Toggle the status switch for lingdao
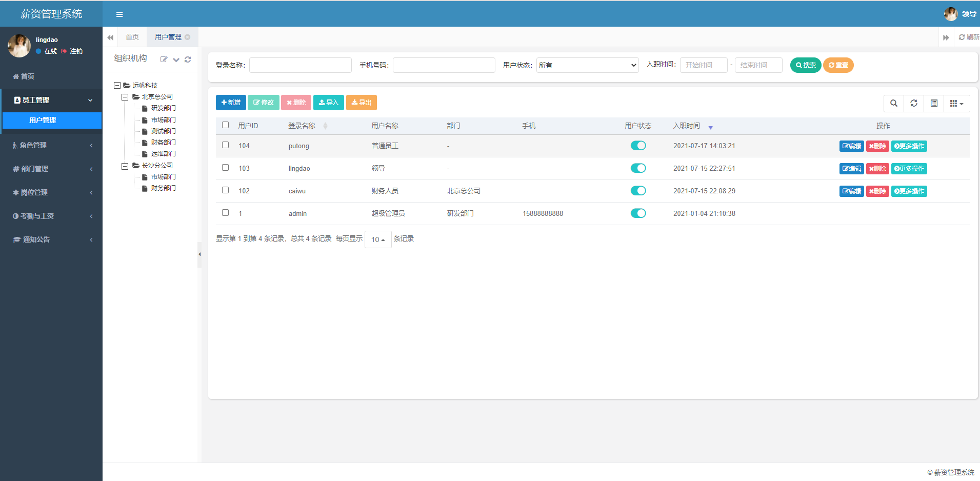 638,168
